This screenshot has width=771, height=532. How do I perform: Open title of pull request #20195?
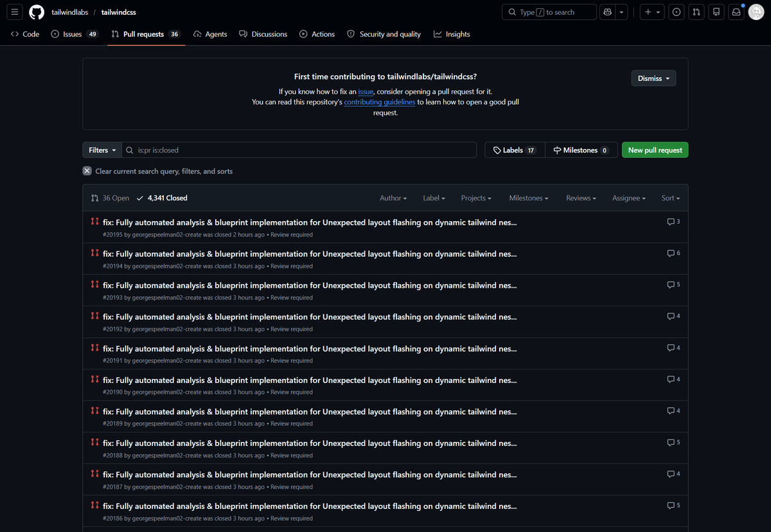pos(310,222)
